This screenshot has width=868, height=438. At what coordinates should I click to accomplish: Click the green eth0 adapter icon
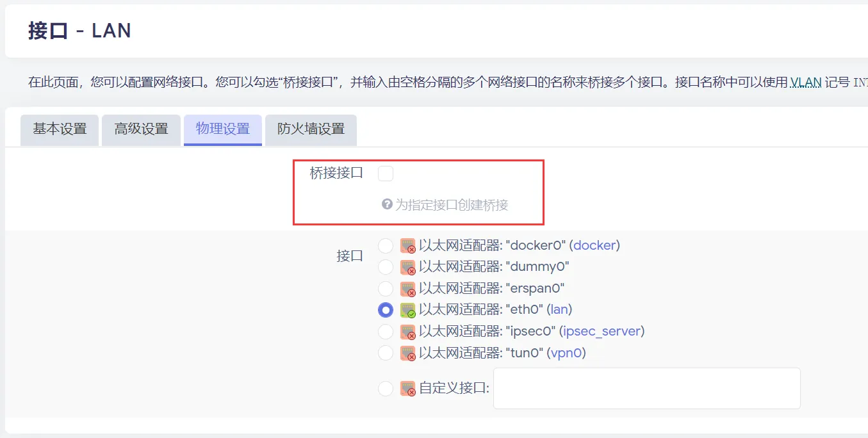408,310
